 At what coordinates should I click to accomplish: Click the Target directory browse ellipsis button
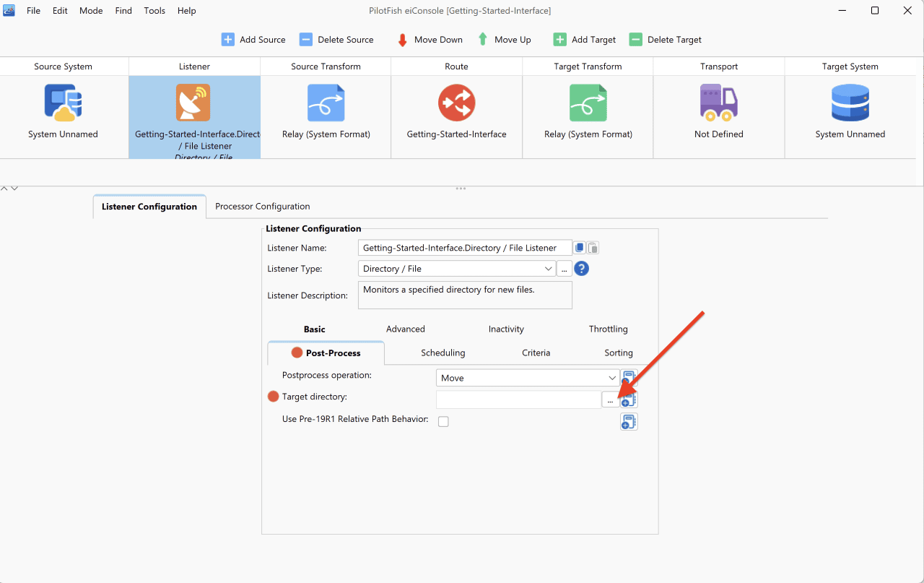pyautogui.click(x=611, y=400)
